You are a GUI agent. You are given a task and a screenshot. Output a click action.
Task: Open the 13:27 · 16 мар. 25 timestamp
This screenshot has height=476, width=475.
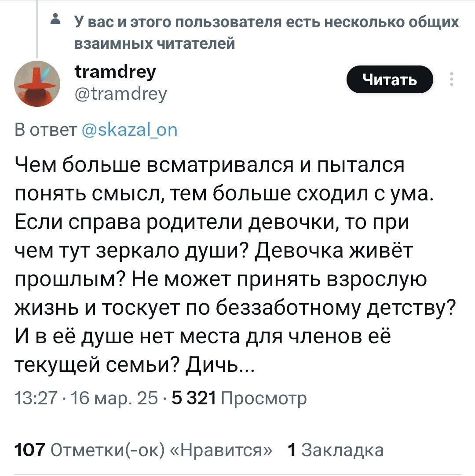pos(86,398)
